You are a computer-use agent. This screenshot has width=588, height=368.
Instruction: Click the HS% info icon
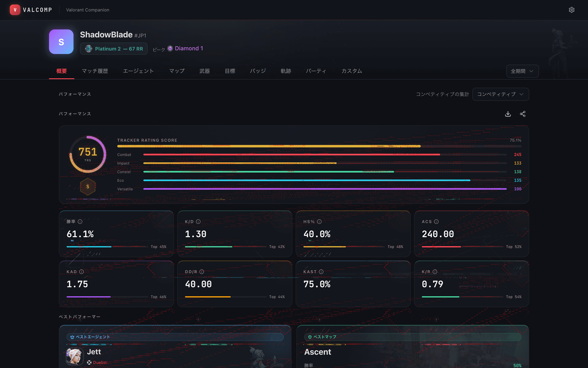click(319, 221)
